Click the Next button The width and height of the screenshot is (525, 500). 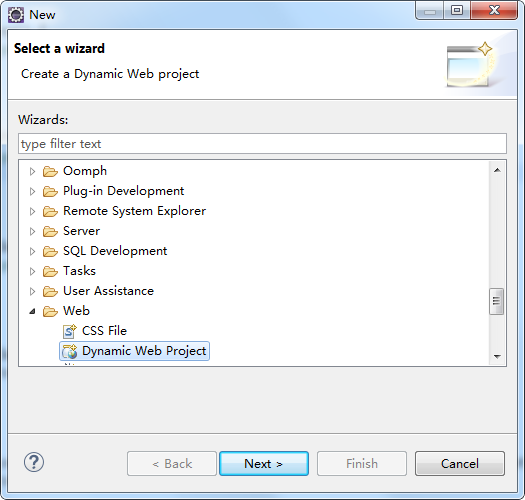[264, 463]
